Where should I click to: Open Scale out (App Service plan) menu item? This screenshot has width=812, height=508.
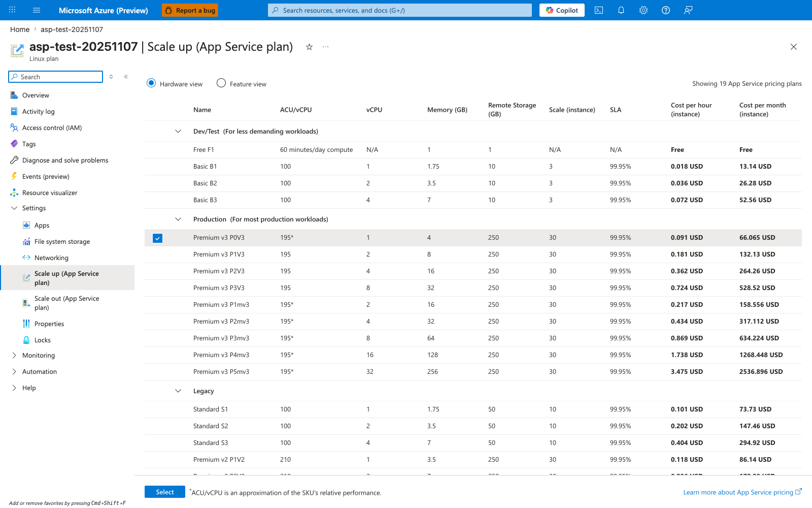click(67, 303)
